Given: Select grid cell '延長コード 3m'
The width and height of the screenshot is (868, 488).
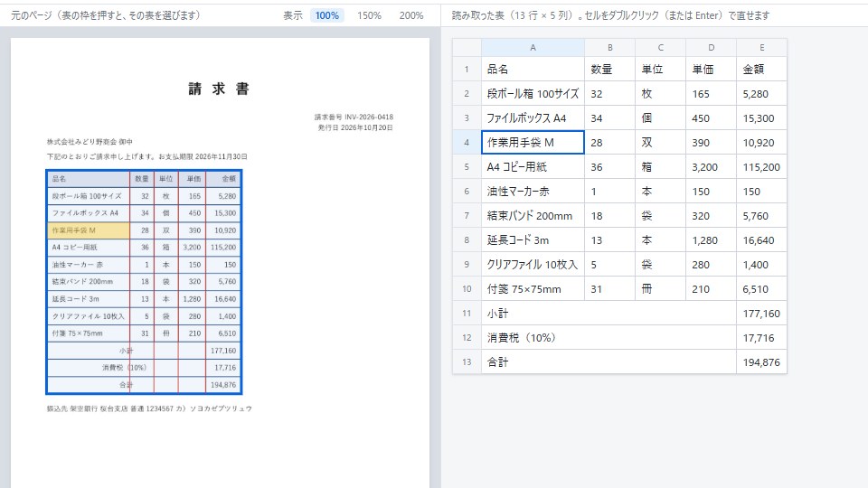Looking at the screenshot, I should pos(533,239).
